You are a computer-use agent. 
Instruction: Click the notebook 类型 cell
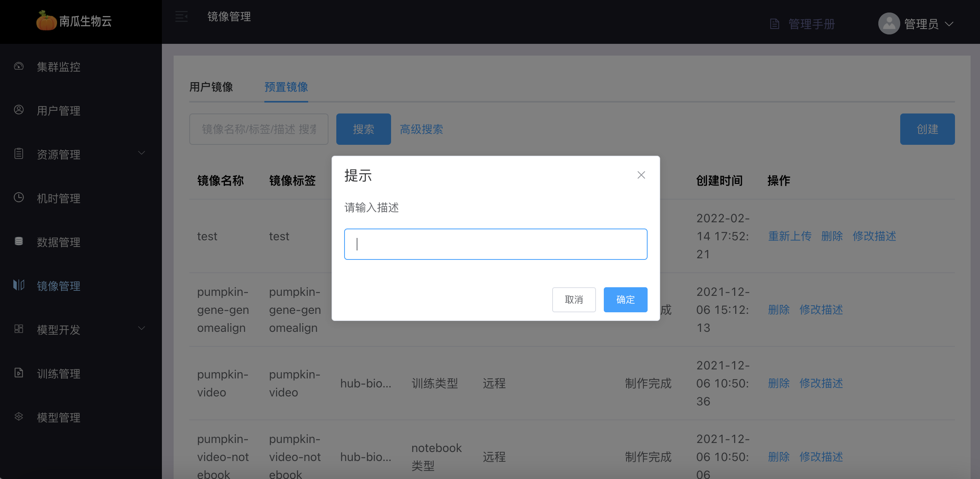point(436,457)
